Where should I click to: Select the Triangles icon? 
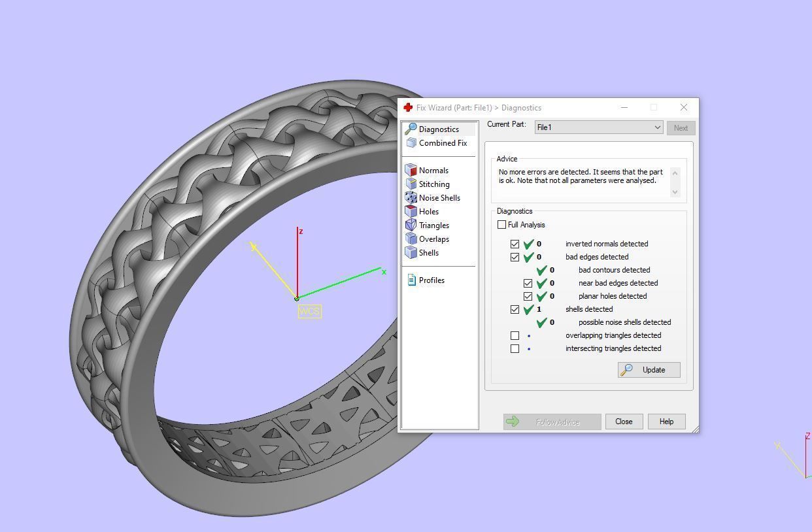coord(411,225)
